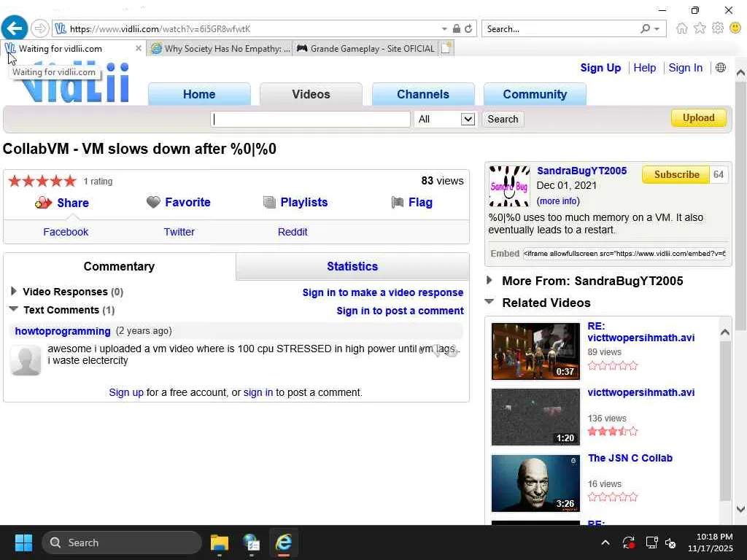
Task: Share the video on Reddit
Action: (x=293, y=232)
